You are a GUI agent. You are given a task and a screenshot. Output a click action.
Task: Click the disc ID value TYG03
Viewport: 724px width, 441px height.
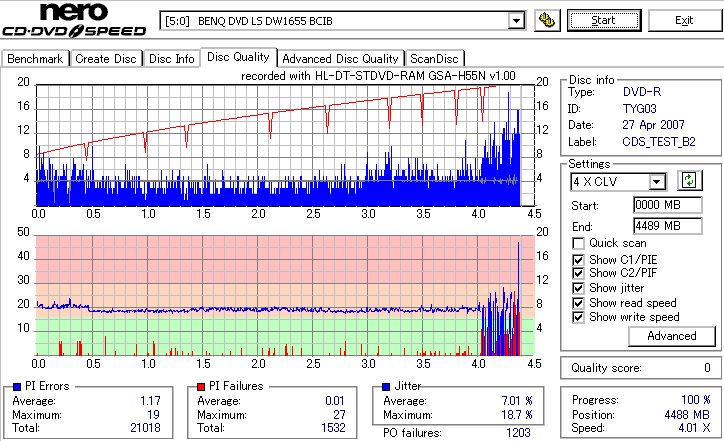(640, 109)
